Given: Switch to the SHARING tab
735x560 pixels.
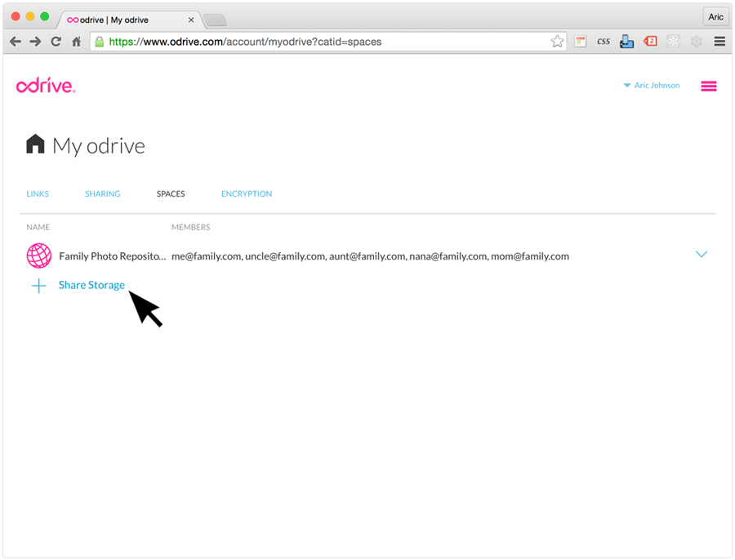Looking at the screenshot, I should [x=103, y=194].
